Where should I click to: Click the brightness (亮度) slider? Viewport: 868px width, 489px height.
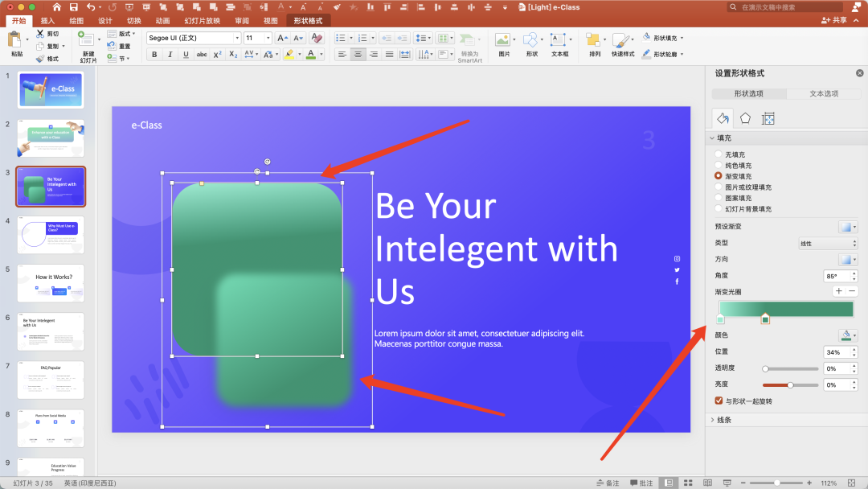[791, 385]
